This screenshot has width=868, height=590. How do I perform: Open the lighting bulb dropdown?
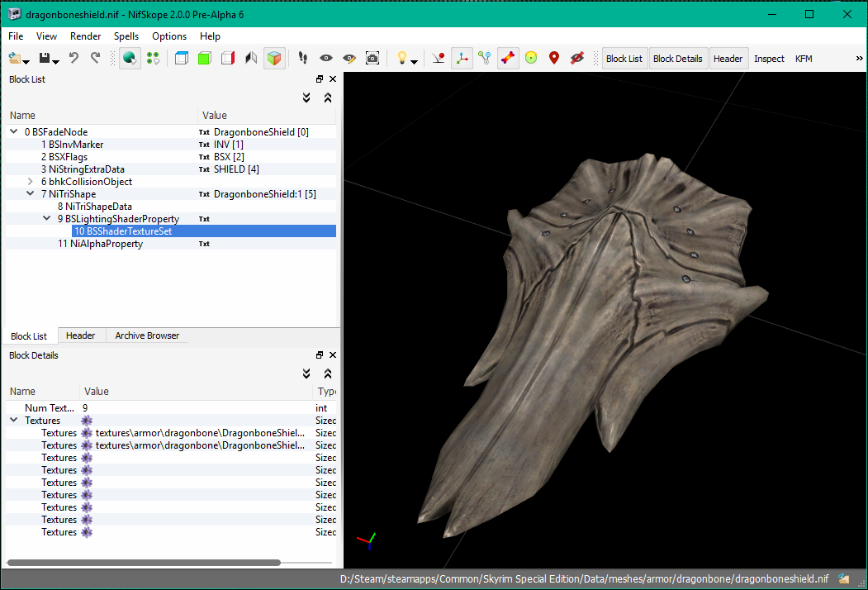pyautogui.click(x=413, y=59)
